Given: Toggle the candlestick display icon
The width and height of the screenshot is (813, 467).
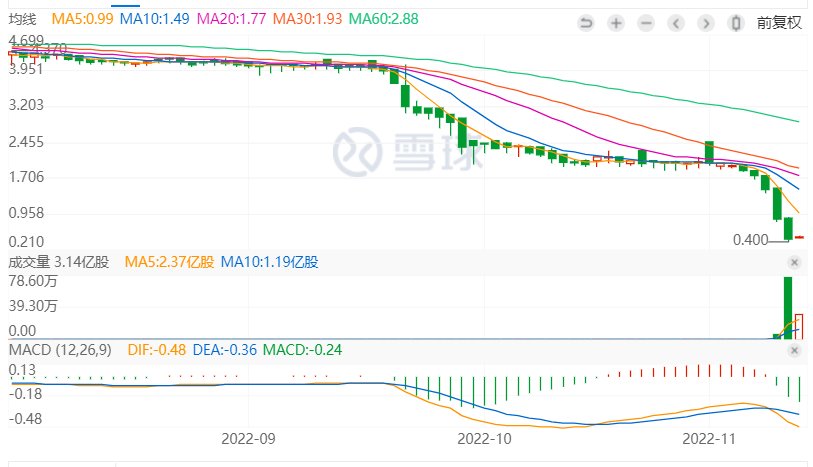Looking at the screenshot, I should pyautogui.click(x=736, y=23).
